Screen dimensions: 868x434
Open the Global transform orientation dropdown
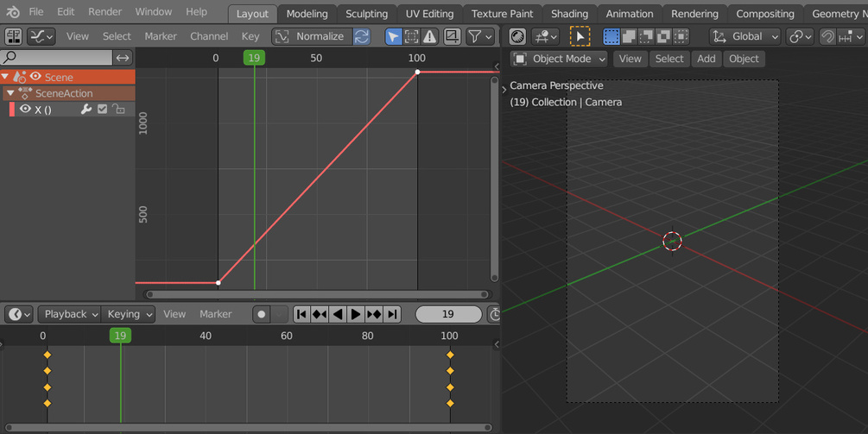coord(745,36)
